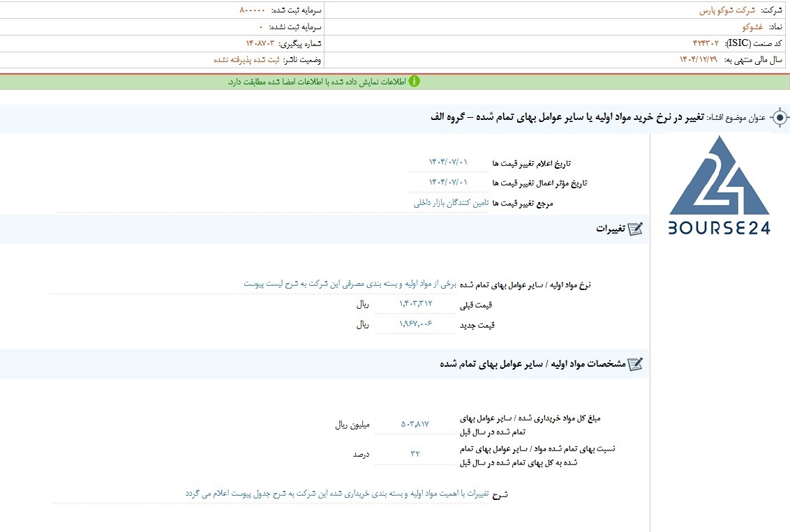Click the edit-note icon next to تغییرات
The width and height of the screenshot is (790, 532).
[635, 229]
